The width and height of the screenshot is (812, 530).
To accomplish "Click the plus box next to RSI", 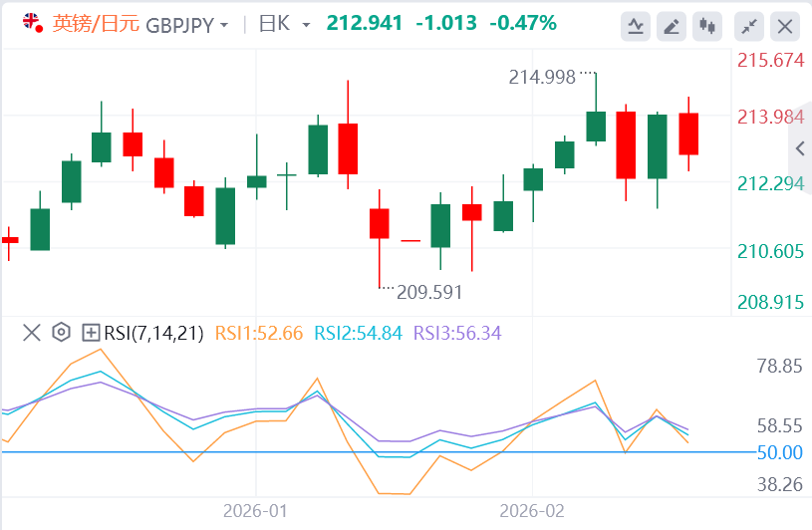I will [x=91, y=333].
